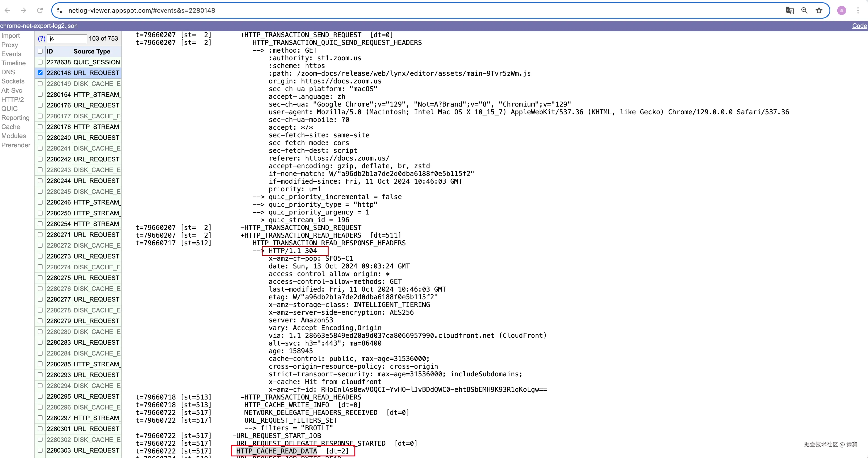
Task: Check the 2278638 QUIC_SESSION row checkbox
Action: [x=40, y=62]
